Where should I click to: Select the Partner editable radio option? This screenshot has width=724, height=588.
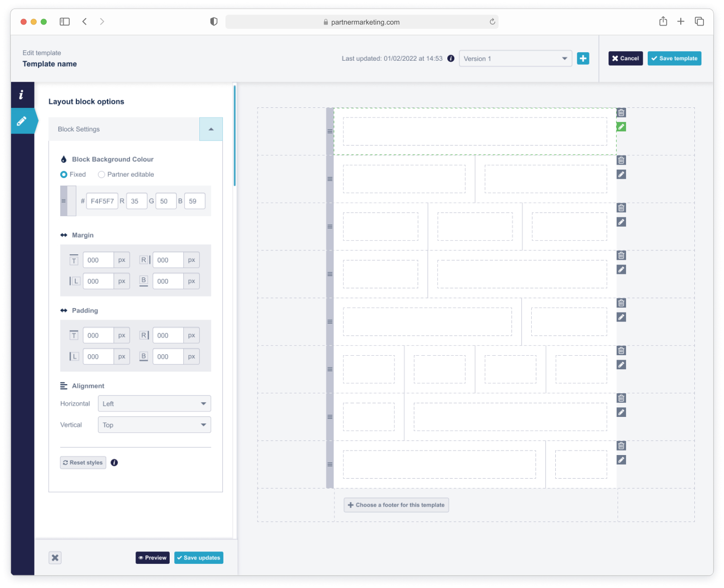pyautogui.click(x=101, y=175)
